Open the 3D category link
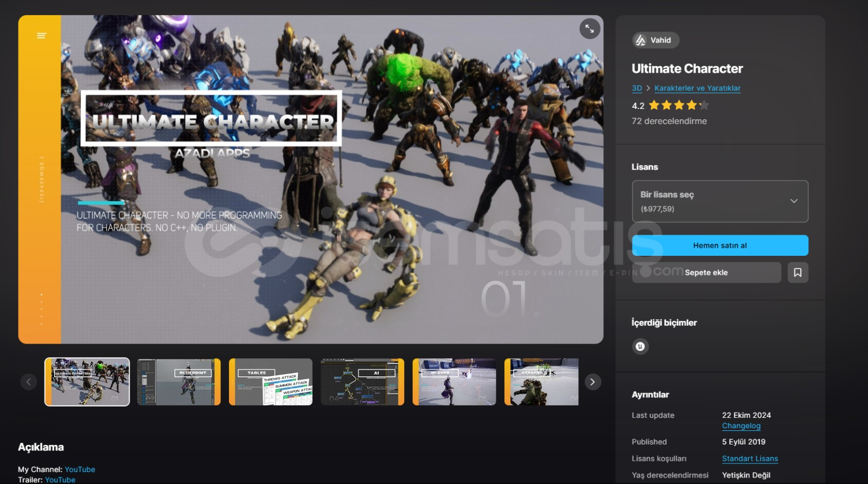The width and height of the screenshot is (868, 484). [x=637, y=88]
